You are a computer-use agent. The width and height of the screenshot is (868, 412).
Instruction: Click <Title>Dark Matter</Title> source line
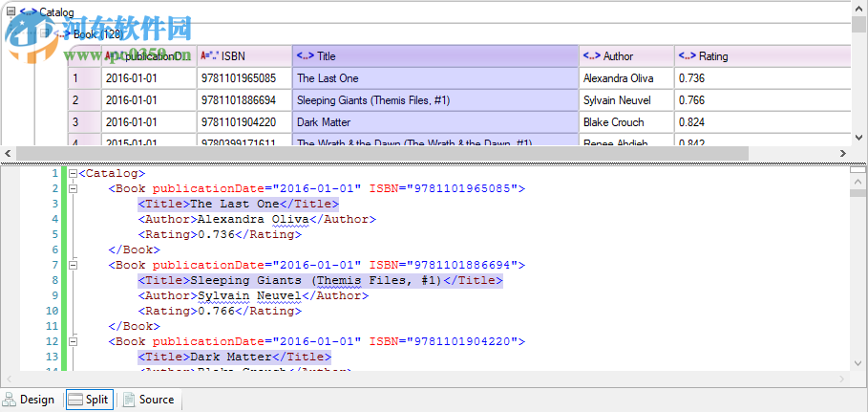pyautogui.click(x=235, y=358)
